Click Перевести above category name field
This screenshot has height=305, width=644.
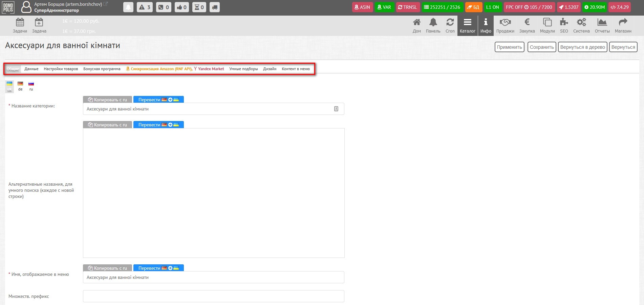coord(158,100)
